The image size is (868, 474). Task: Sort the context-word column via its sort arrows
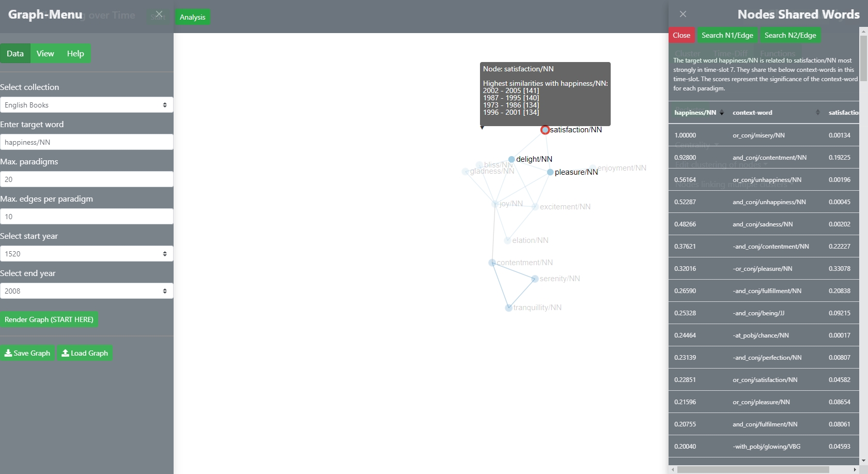coord(817,112)
